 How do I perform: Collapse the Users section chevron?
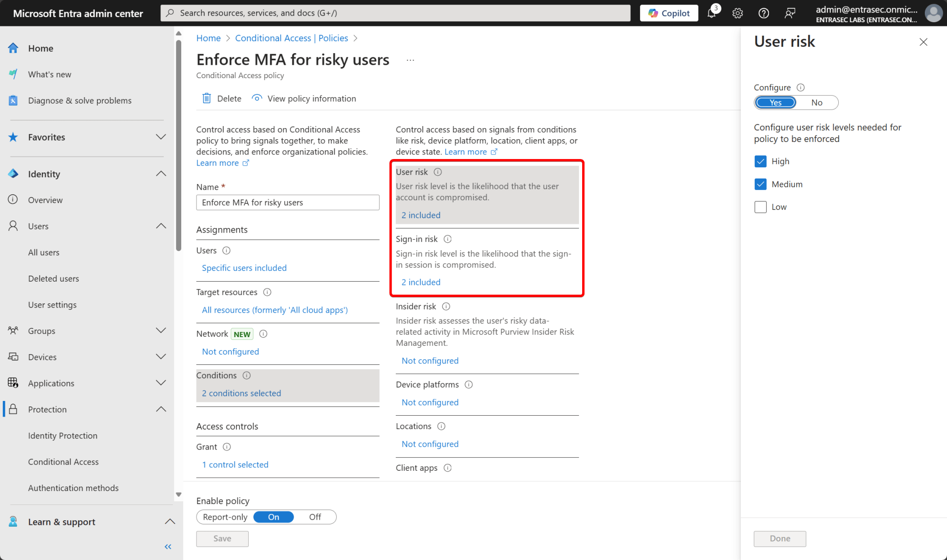(160, 226)
